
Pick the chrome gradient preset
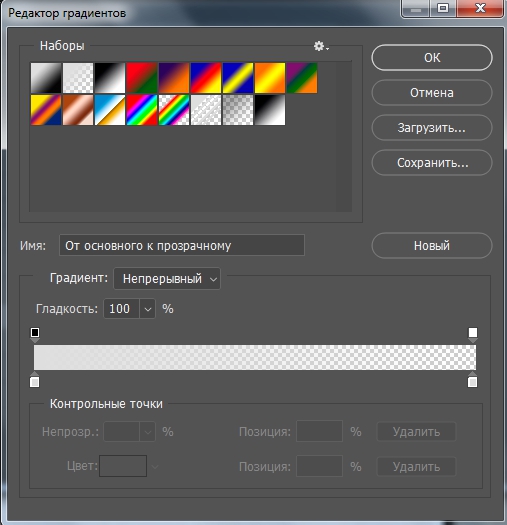point(110,110)
